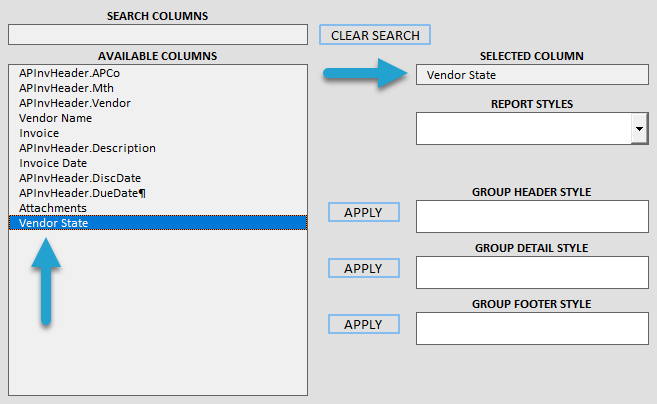Click the Group Footer Style box

pyautogui.click(x=532, y=329)
